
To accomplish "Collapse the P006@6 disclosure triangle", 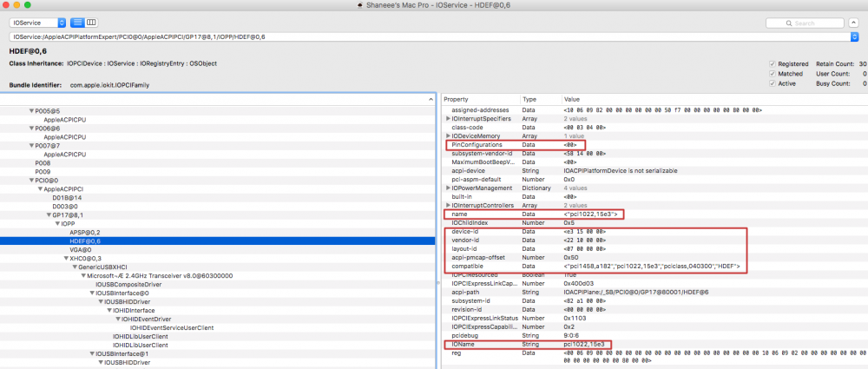I will (x=31, y=128).
